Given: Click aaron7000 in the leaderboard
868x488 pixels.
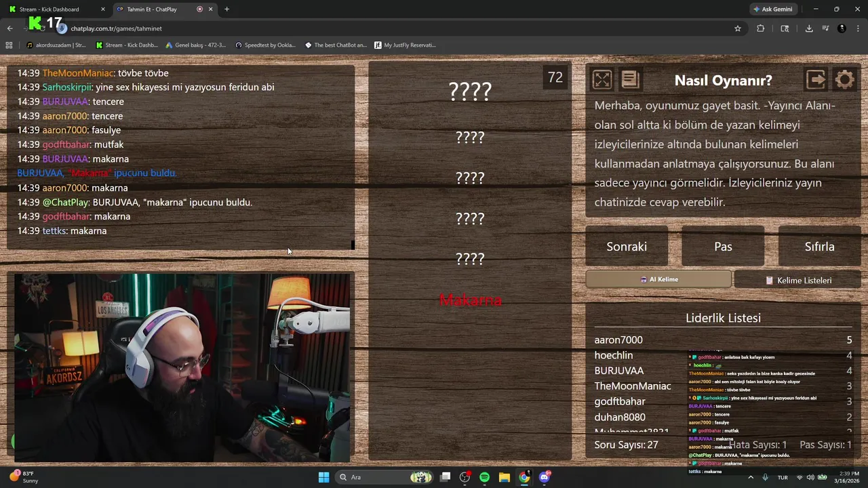Looking at the screenshot, I should (x=618, y=340).
